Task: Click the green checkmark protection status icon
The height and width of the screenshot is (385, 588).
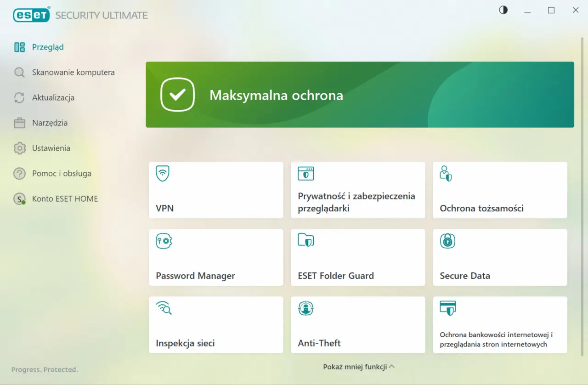Action: coord(178,95)
